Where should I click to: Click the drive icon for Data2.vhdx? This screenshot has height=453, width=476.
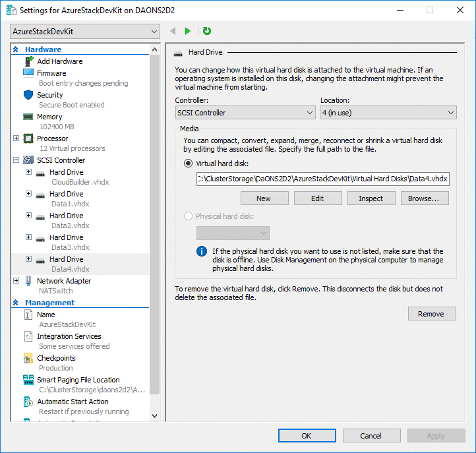40,218
